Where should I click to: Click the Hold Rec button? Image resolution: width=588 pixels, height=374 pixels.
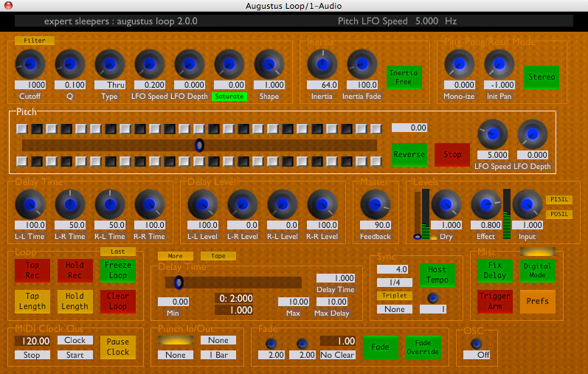coord(75,270)
